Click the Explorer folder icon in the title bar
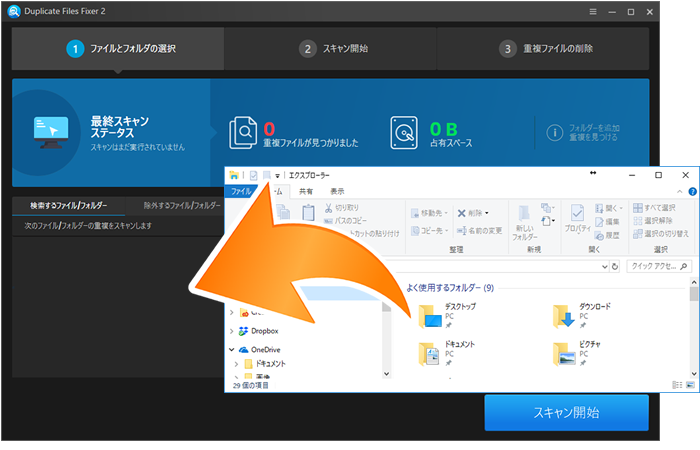 pos(233,175)
